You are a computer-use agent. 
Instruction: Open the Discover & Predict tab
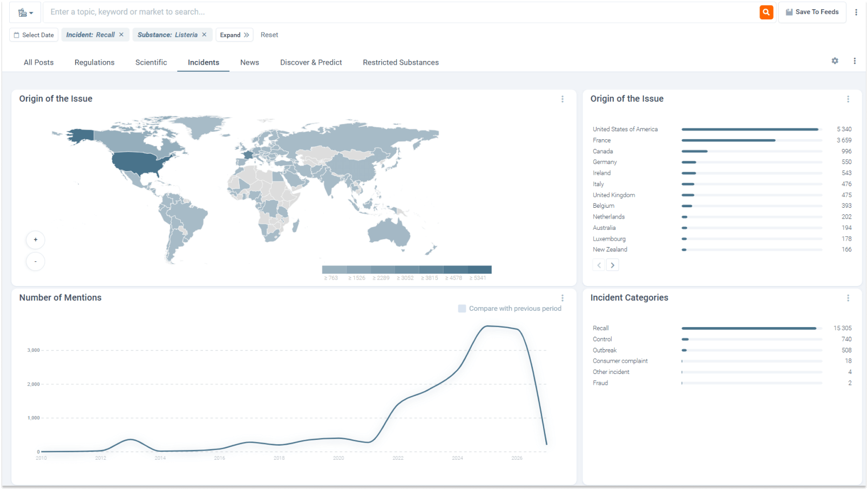311,63
